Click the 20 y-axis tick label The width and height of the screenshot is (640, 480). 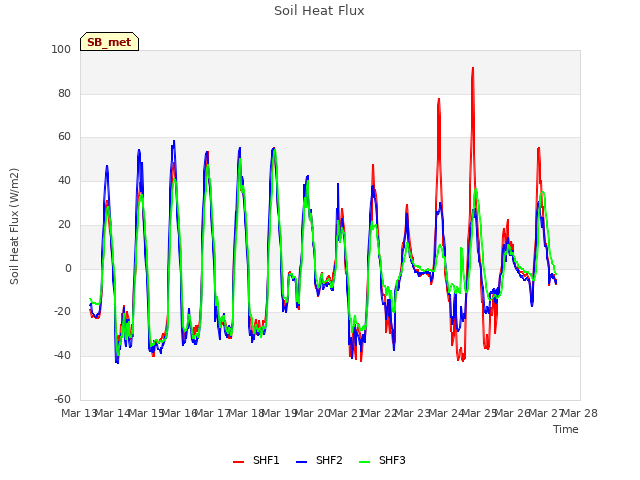tap(64, 224)
